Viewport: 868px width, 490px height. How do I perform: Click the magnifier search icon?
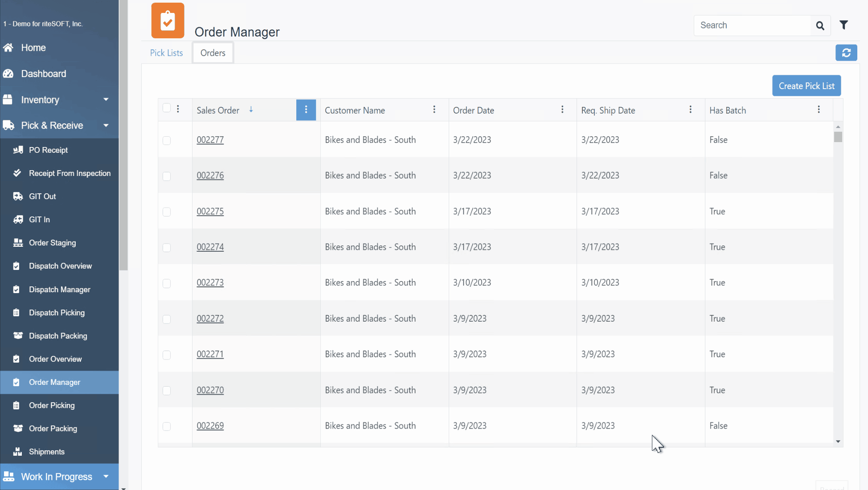click(820, 26)
